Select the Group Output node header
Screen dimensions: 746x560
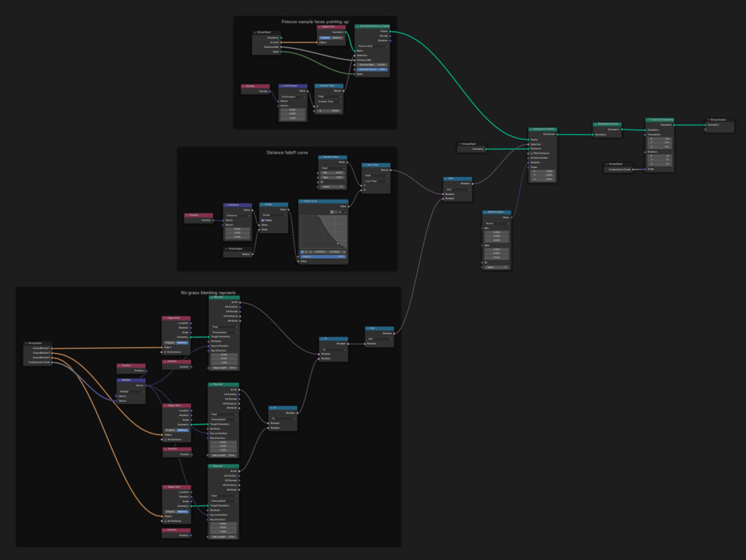pyautogui.click(x=720, y=120)
